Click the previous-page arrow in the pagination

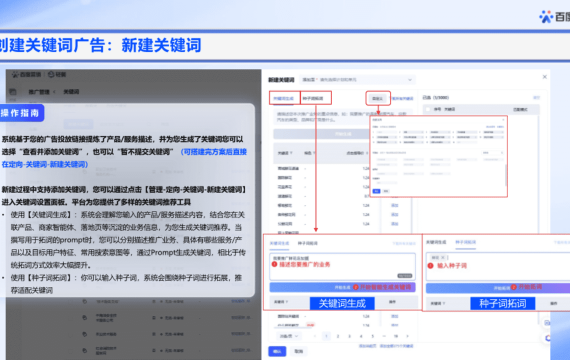point(315,336)
